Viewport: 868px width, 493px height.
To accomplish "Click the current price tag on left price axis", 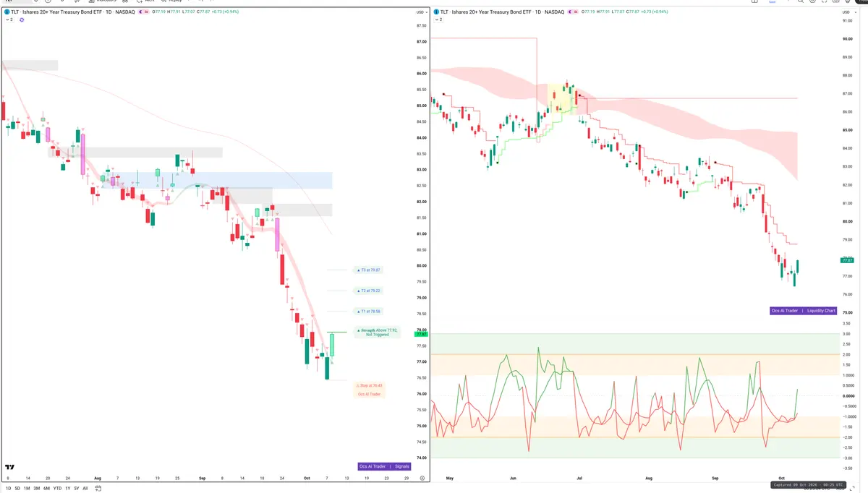I will click(420, 334).
